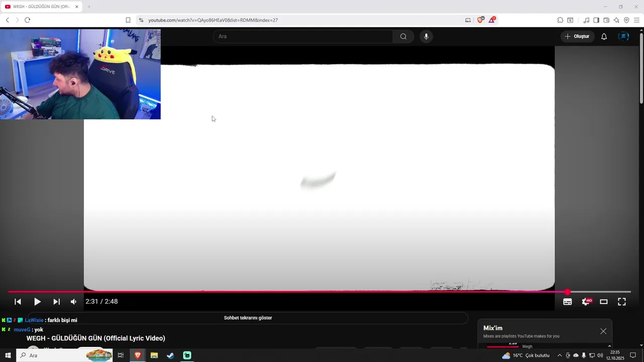Click the picture-in-picture icon in address bar
The width and height of the screenshot is (644, 362).
[x=468, y=20]
